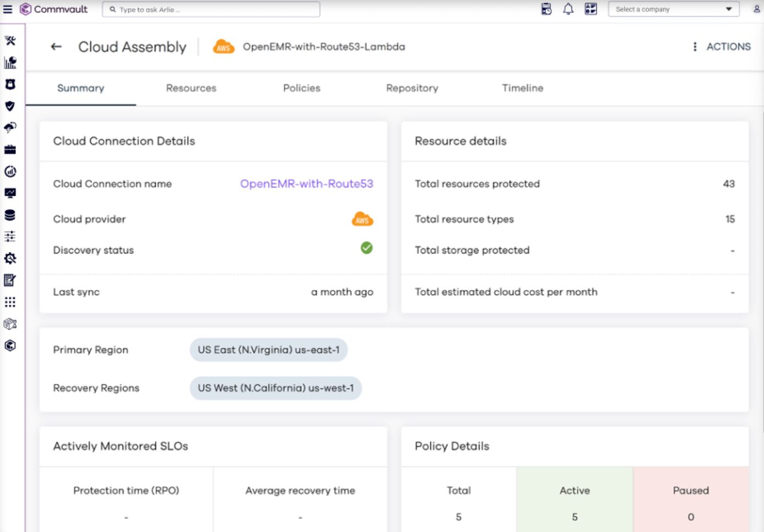The image size is (764, 532).
Task: Open the dashboard tiles icon in header
Action: [x=591, y=9]
